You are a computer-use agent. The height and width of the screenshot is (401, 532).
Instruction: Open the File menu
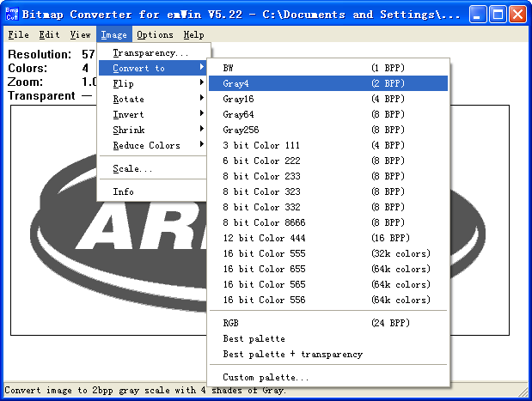[x=19, y=35]
